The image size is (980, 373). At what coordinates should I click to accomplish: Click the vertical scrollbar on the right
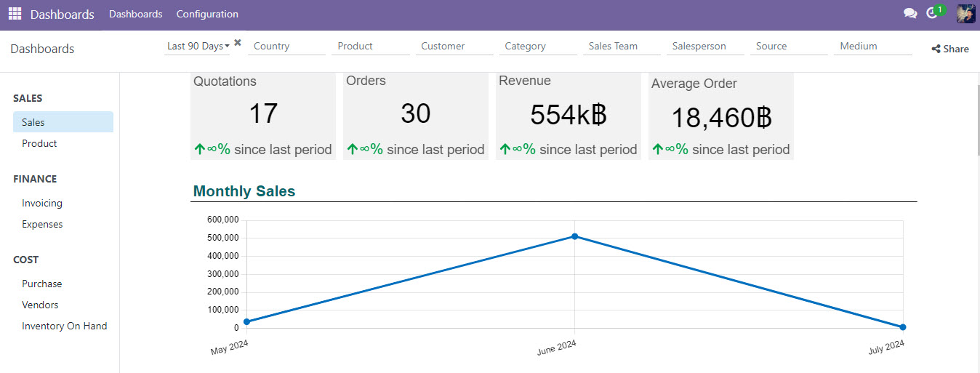976,124
